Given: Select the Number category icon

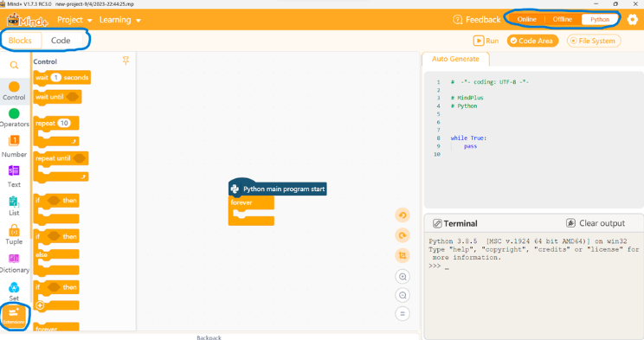Looking at the screenshot, I should [x=14, y=141].
